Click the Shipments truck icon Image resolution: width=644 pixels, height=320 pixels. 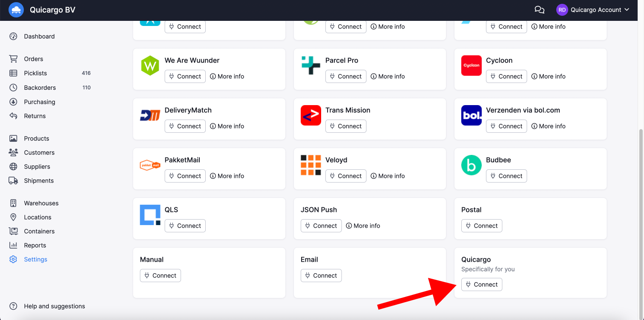click(x=13, y=180)
